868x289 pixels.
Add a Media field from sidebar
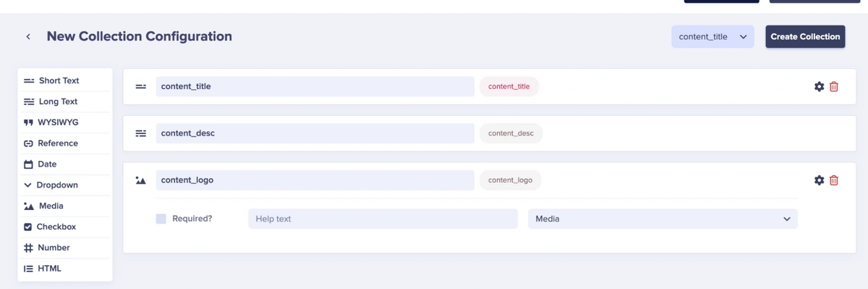(x=65, y=206)
